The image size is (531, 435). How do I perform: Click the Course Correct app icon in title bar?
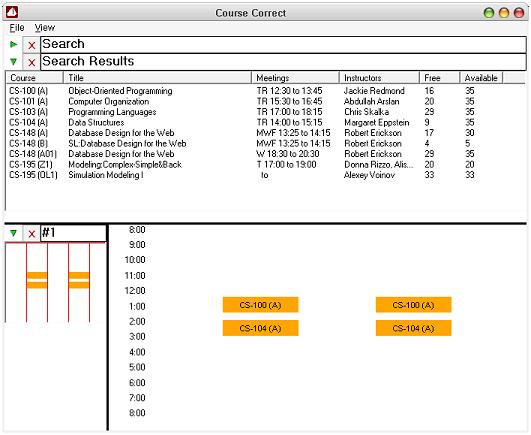[12, 13]
